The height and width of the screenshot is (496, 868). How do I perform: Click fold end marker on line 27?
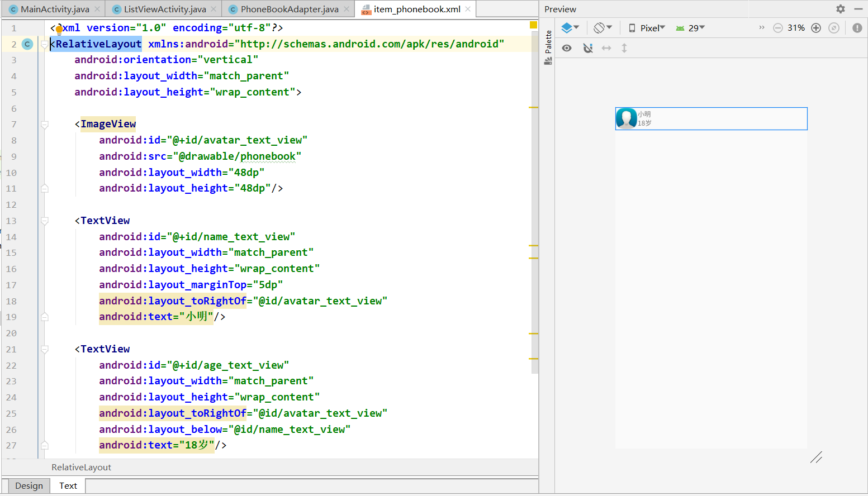tap(45, 445)
